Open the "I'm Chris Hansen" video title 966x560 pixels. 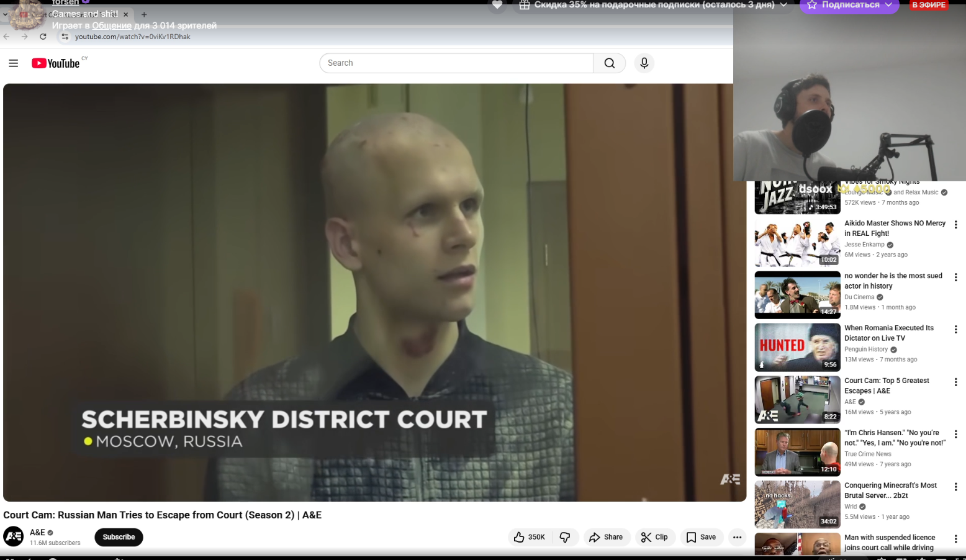click(895, 438)
